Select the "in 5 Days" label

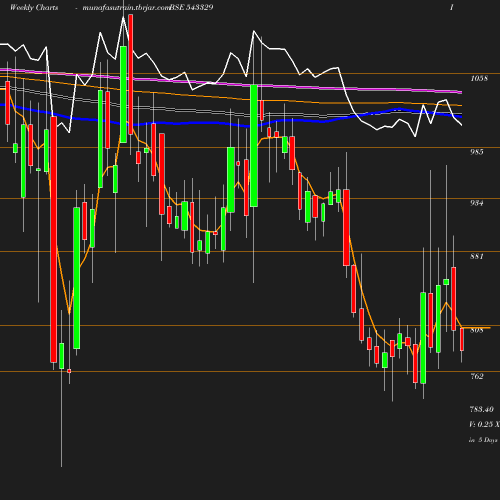tap(483, 440)
